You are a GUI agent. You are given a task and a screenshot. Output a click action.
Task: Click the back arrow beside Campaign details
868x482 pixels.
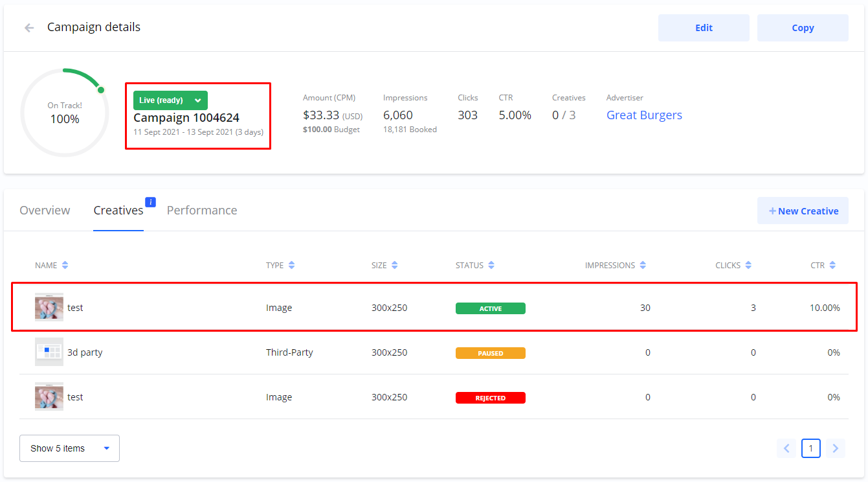[x=29, y=28]
